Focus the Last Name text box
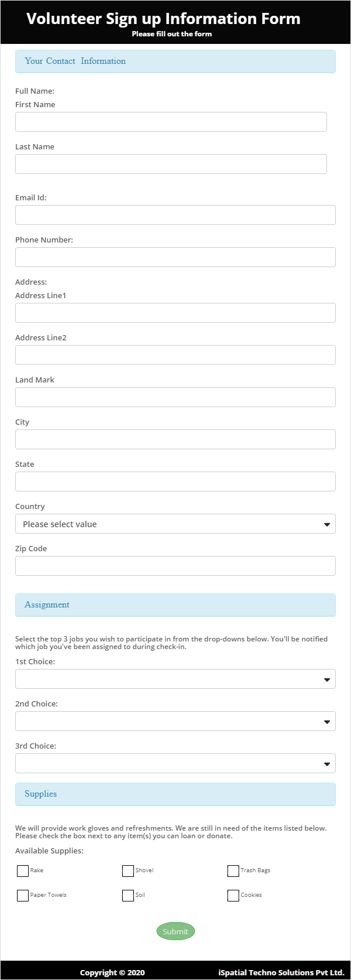This screenshot has width=351, height=980. tap(171, 164)
